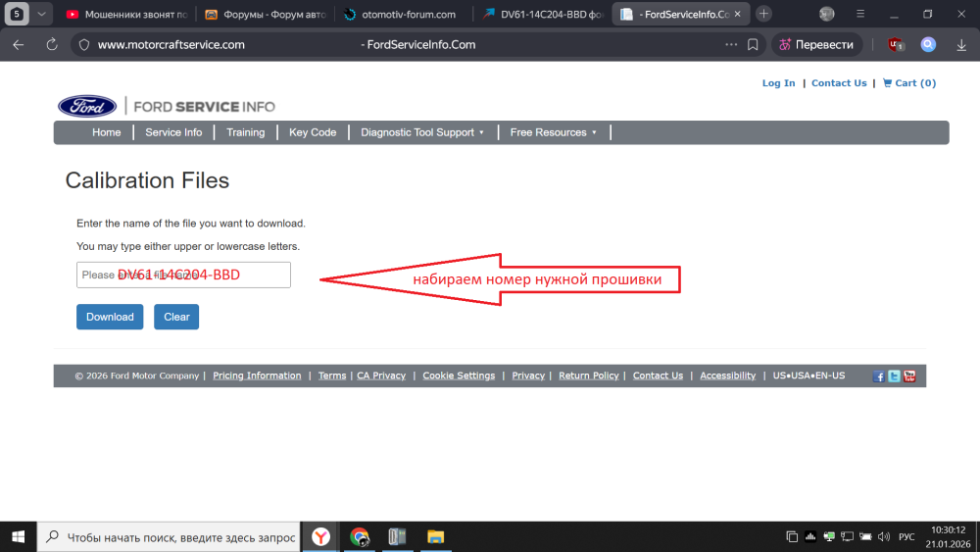Open the Home navigation item

click(106, 132)
